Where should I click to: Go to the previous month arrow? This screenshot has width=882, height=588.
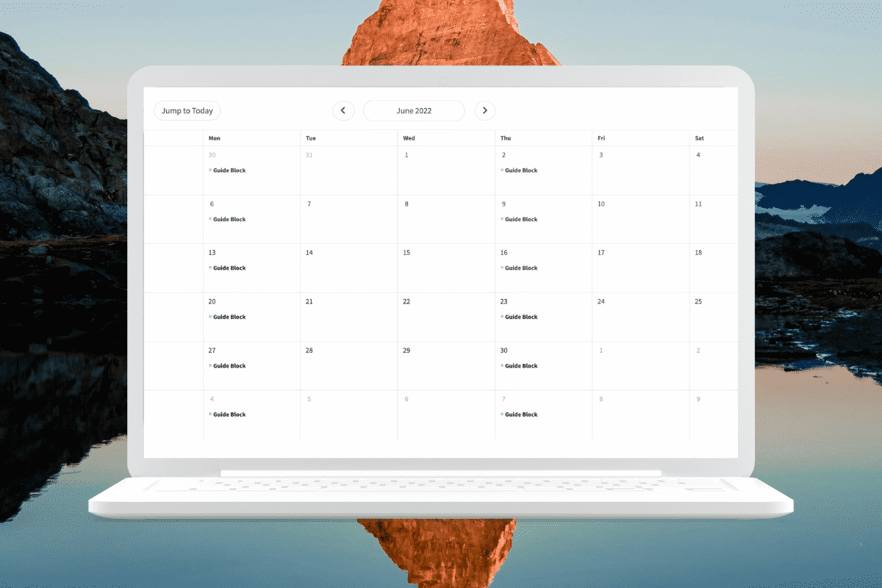click(x=343, y=111)
